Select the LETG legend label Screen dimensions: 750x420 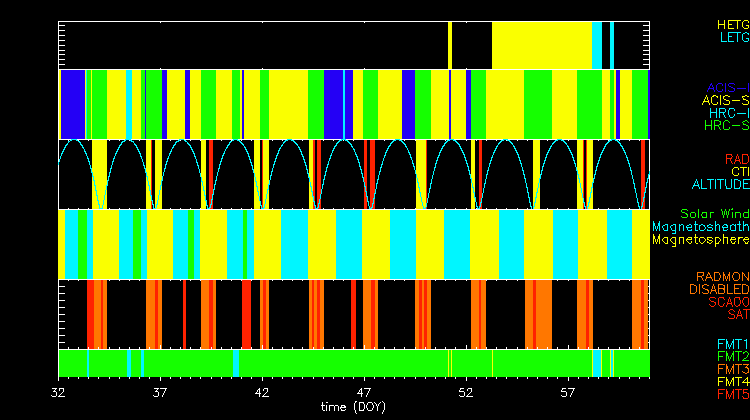[733, 37]
